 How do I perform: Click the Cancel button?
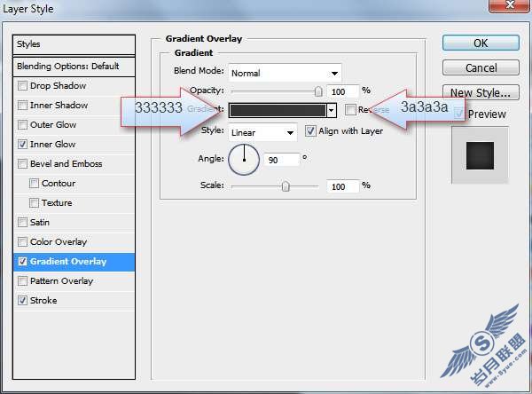tap(481, 67)
